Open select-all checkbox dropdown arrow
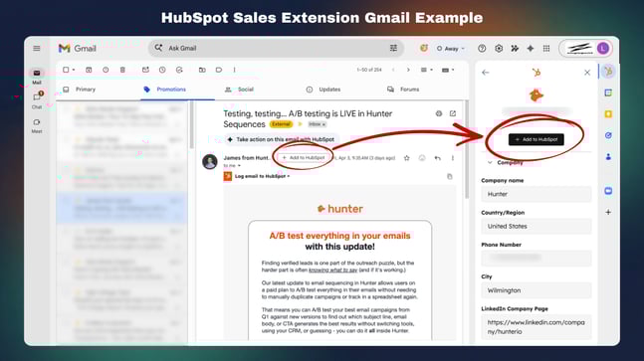 coord(74,70)
